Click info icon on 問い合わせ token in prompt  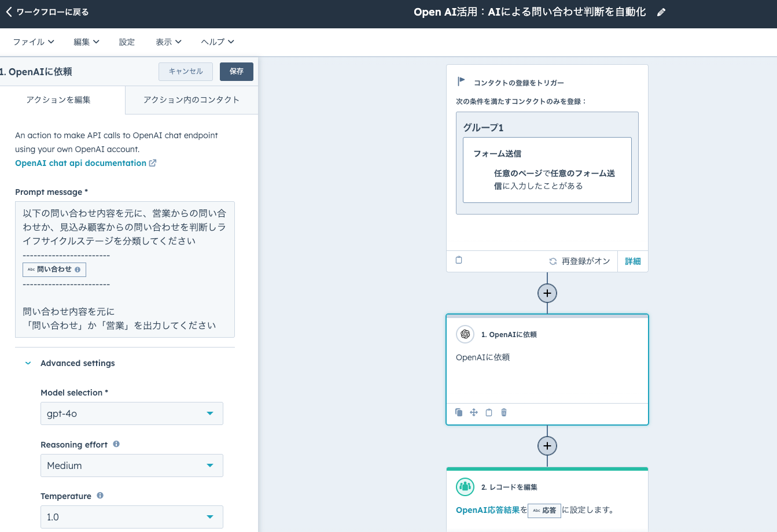coord(78,269)
